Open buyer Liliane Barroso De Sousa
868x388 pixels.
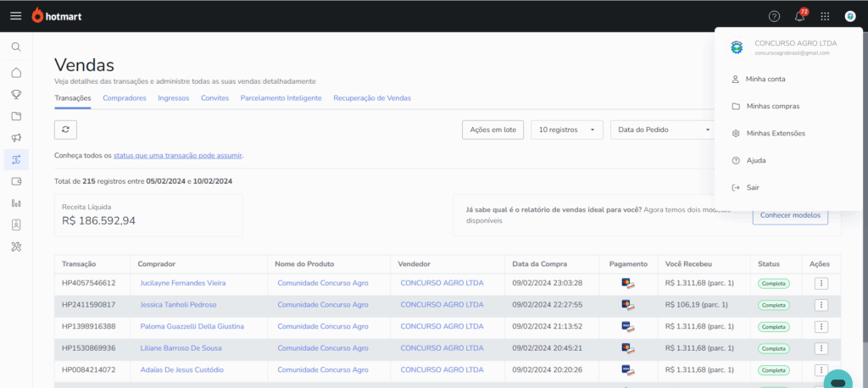point(181,348)
